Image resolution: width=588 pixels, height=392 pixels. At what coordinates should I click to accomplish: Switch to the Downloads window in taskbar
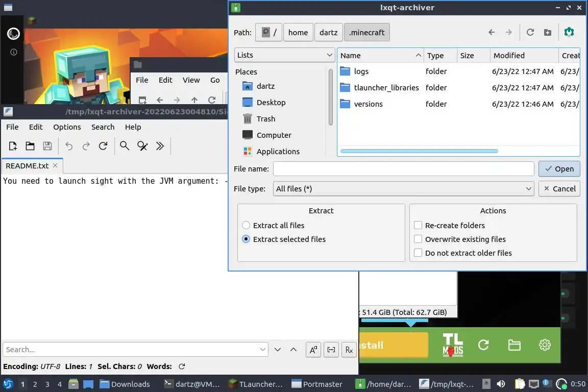(125, 384)
